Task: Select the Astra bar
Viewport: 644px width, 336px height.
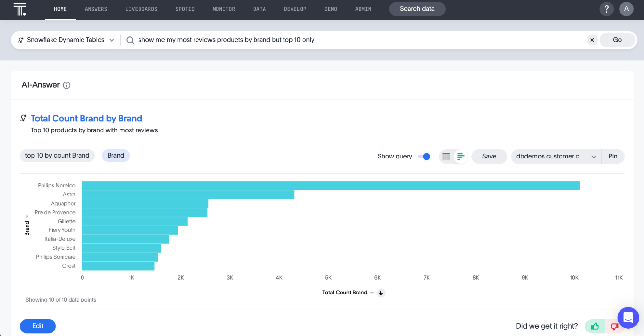Action: [x=188, y=195]
